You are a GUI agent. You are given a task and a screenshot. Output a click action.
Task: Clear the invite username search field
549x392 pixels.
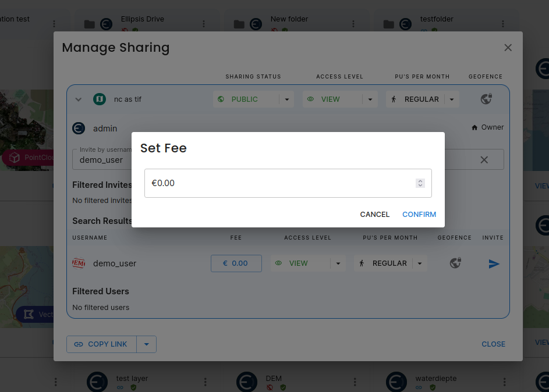tap(484, 160)
